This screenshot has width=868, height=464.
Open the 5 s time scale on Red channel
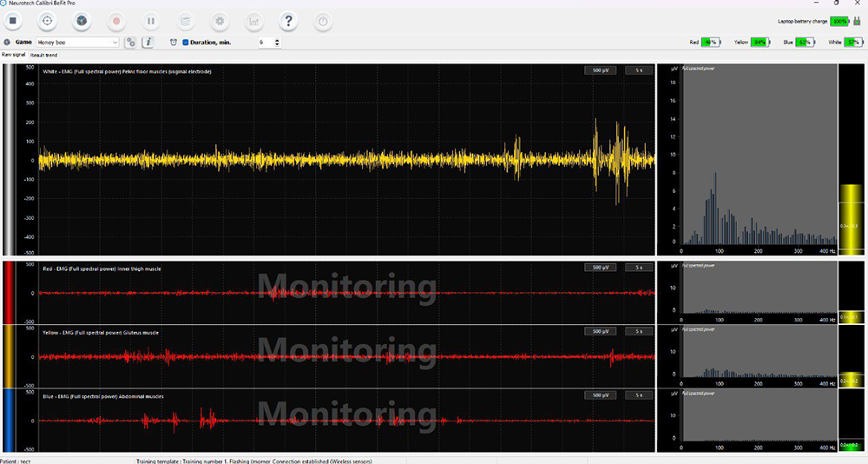point(639,268)
